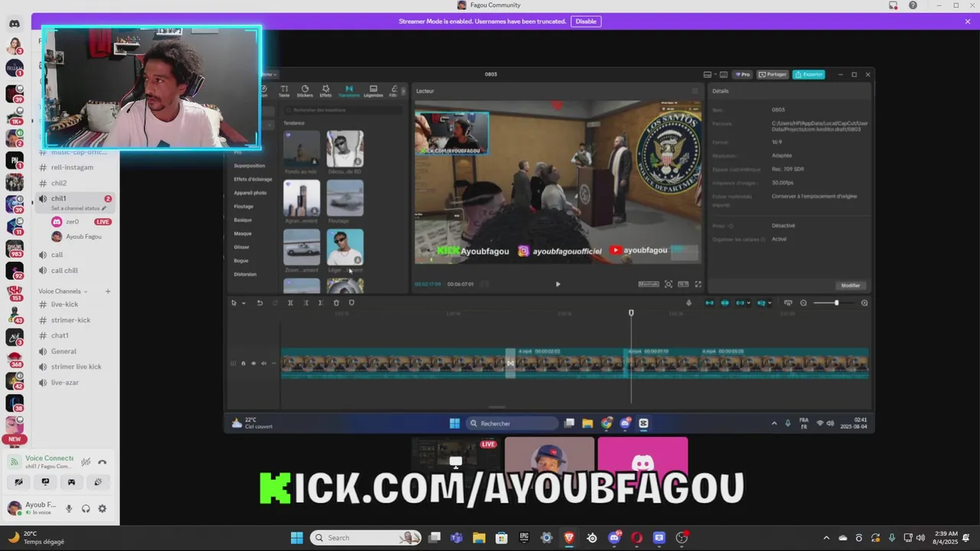Viewport: 980px width, 551px height.
Task: Click the Modifier button in Détails panel
Action: (851, 285)
